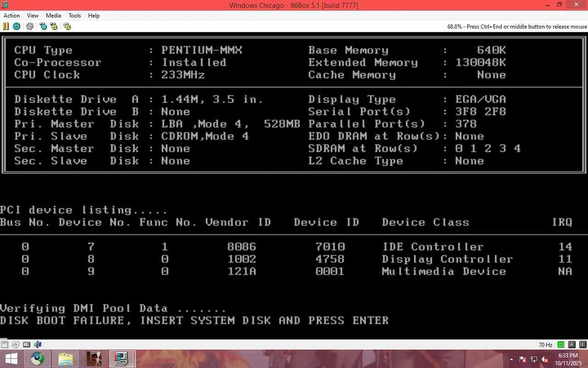Click the muted volume tray icon
This screenshot has width=588, height=368.
(x=545, y=359)
